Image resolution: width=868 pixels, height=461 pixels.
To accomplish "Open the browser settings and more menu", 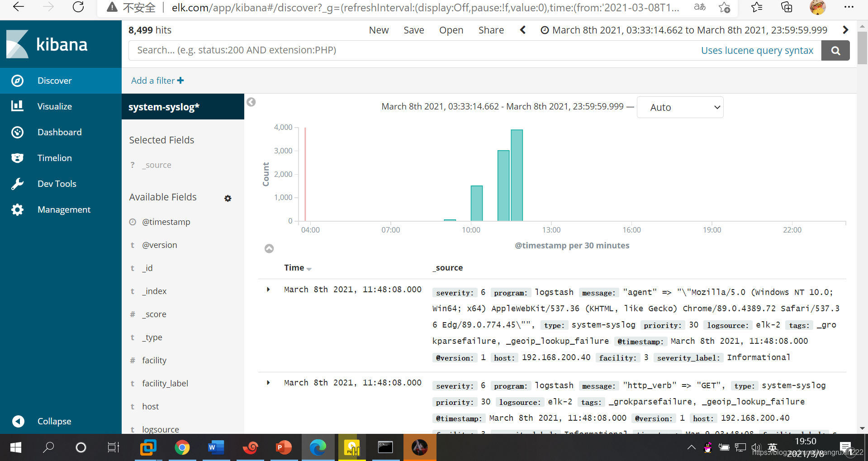I will click(849, 7).
